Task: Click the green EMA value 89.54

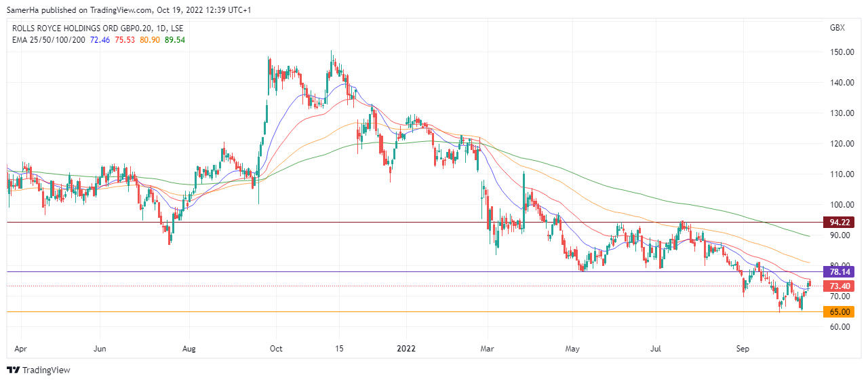Action: click(x=174, y=40)
